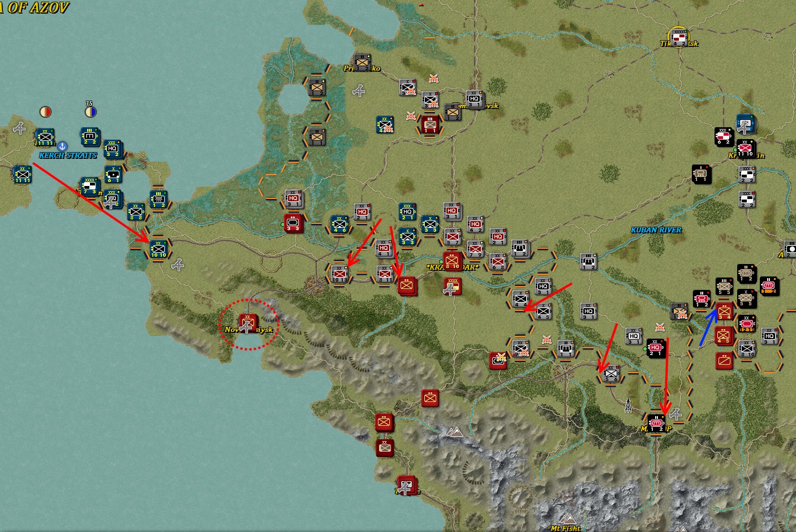Select the dark red III 1-1 unit
Image resolution: width=796 pixels, height=532 pixels.
[x=430, y=124]
